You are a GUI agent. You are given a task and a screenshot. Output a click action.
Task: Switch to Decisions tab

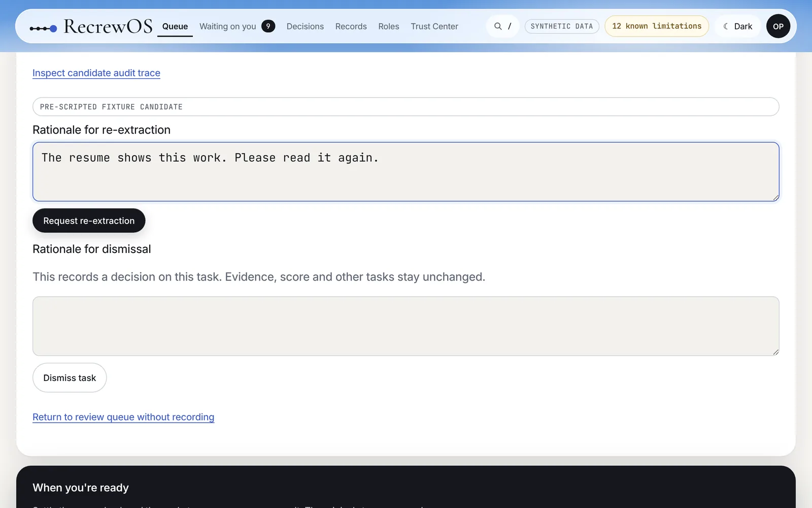coord(305,26)
